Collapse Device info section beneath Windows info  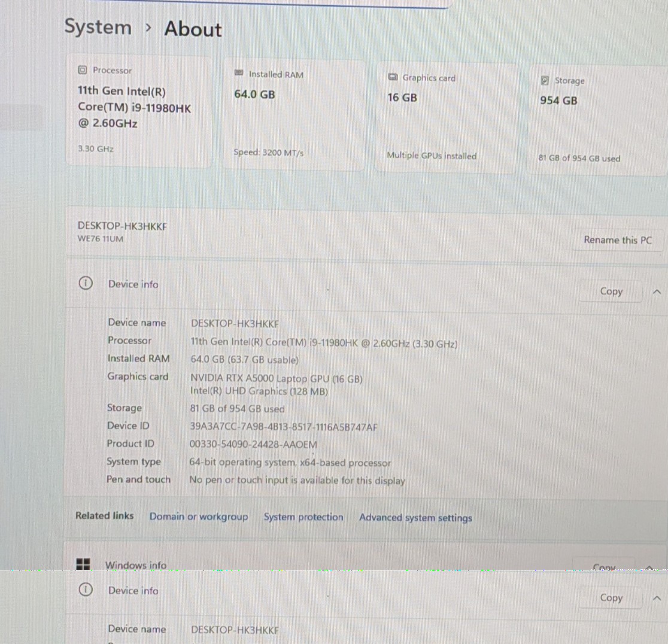pyautogui.click(x=657, y=599)
